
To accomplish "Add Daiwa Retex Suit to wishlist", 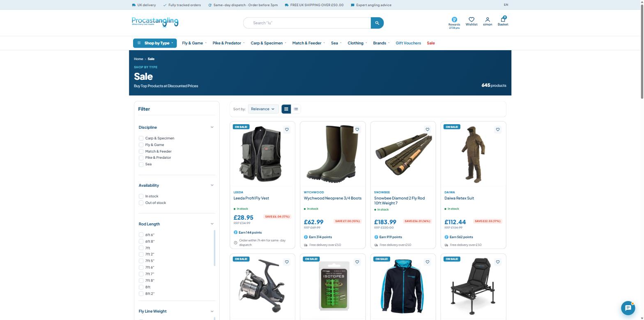I will (x=497, y=130).
